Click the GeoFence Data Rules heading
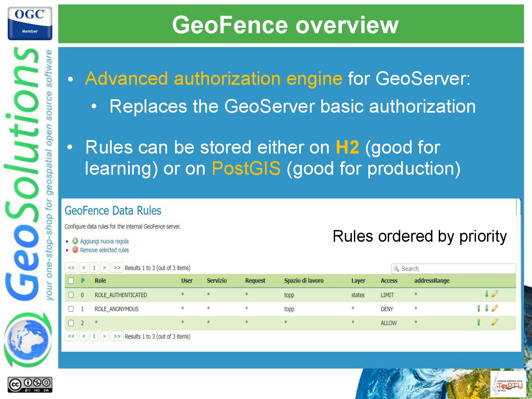 (113, 211)
